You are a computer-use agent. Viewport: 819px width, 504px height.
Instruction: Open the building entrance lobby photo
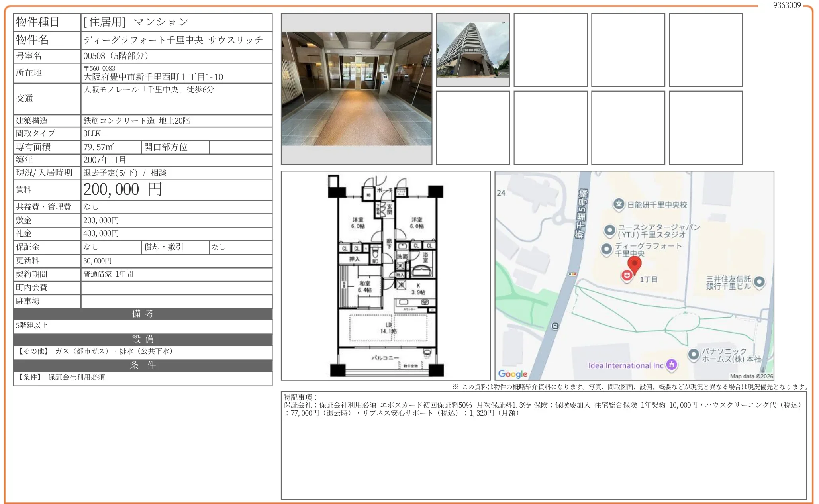pos(356,89)
